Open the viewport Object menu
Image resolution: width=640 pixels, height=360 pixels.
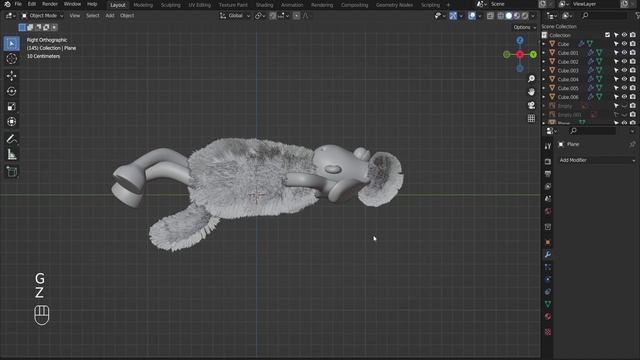127,16
